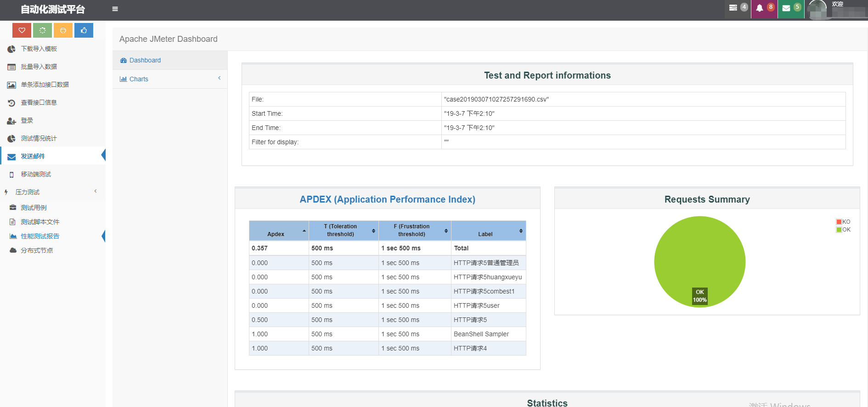Click the orange smiley face button
Viewport: 868px width, 407px height.
[x=63, y=30]
